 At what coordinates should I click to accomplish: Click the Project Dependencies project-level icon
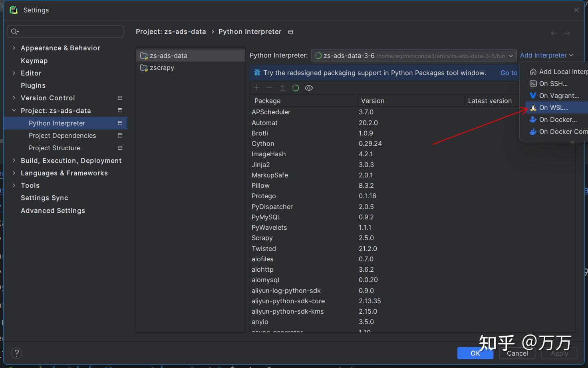(x=120, y=135)
